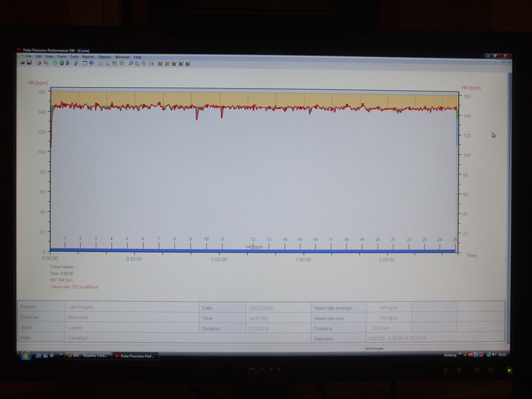Click the calendar window toolbar icon
The width and height of the screenshot is (532, 399).
click(x=85, y=63)
